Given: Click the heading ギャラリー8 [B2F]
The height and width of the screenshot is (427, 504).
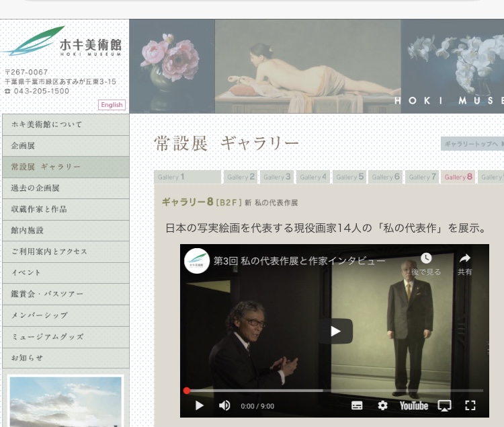Looking at the screenshot, I should [x=202, y=202].
